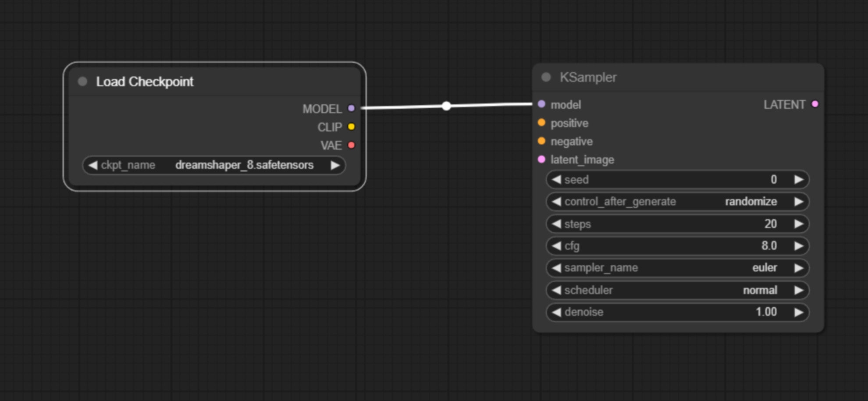Viewport: 868px width, 401px height.
Task: Open the ckpt_name checkpoint selector
Action: [x=214, y=165]
